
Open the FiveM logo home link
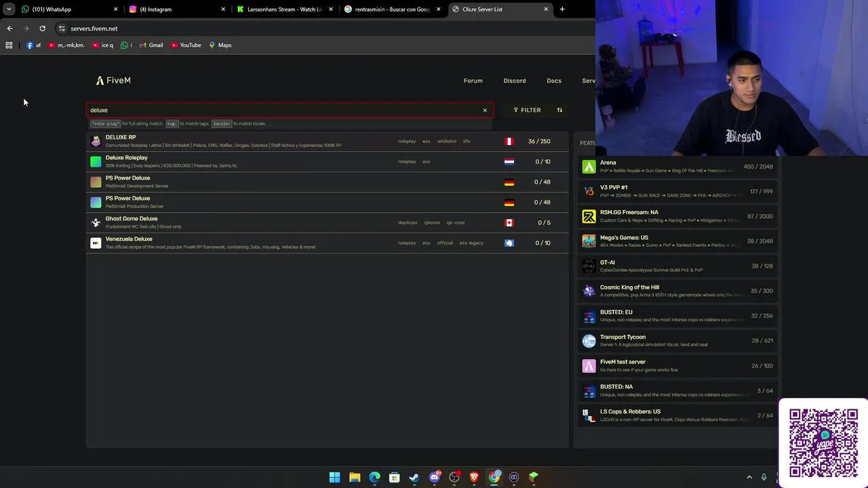[113, 80]
